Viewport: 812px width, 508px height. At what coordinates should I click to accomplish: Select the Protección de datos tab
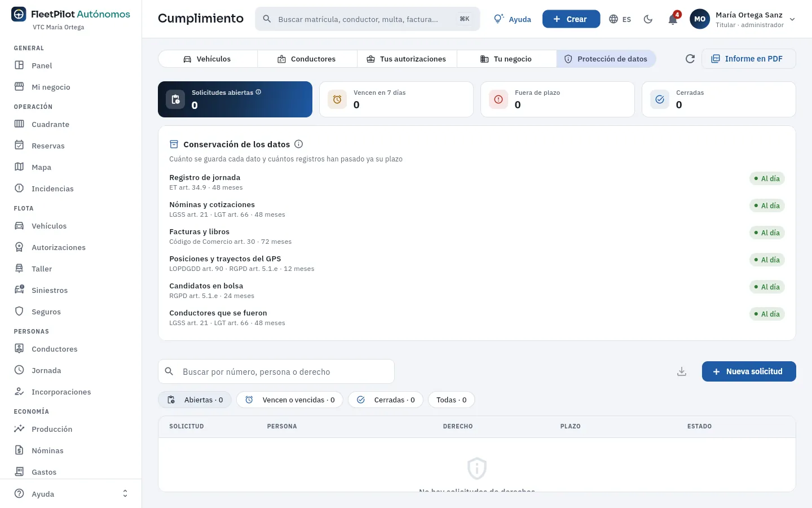click(x=606, y=59)
